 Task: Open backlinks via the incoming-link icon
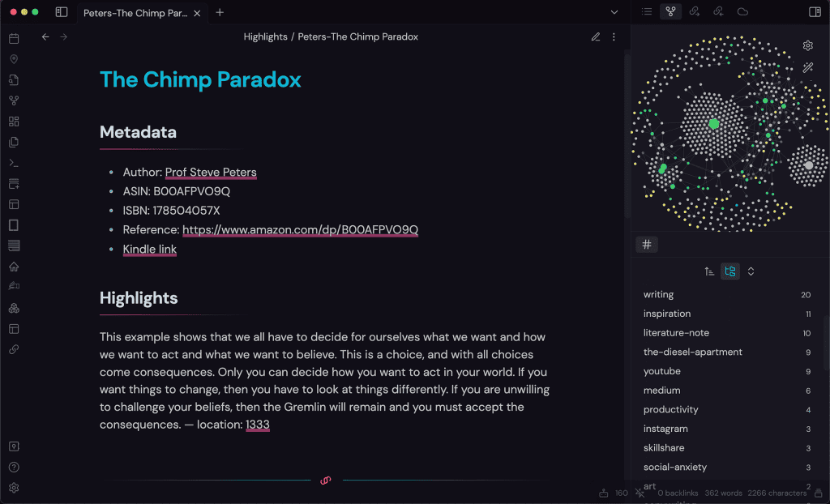coord(717,11)
